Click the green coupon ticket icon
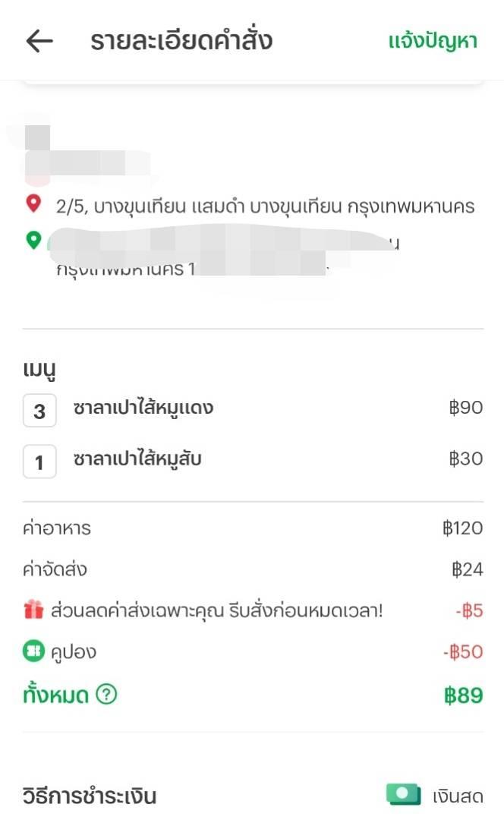The height and width of the screenshot is (823, 504). [33, 651]
